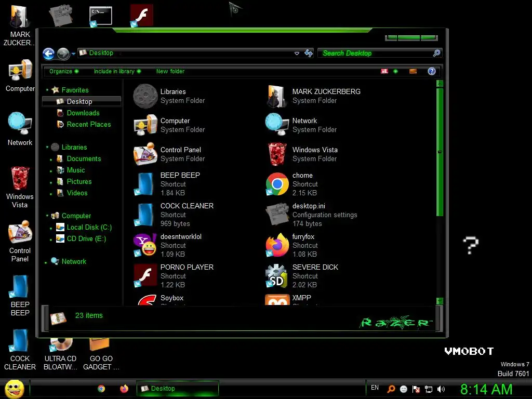Select COCK CLEANER shortcut in file list
Image resolution: width=532 pixels, height=399 pixels.
point(174,215)
